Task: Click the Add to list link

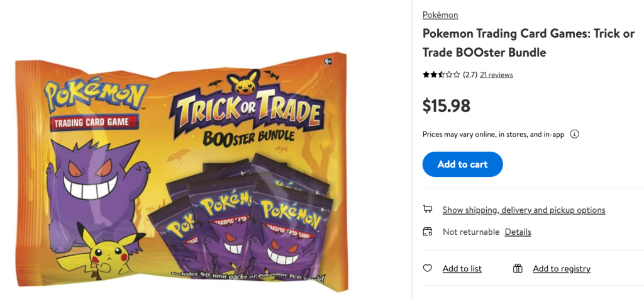Action: tap(462, 269)
